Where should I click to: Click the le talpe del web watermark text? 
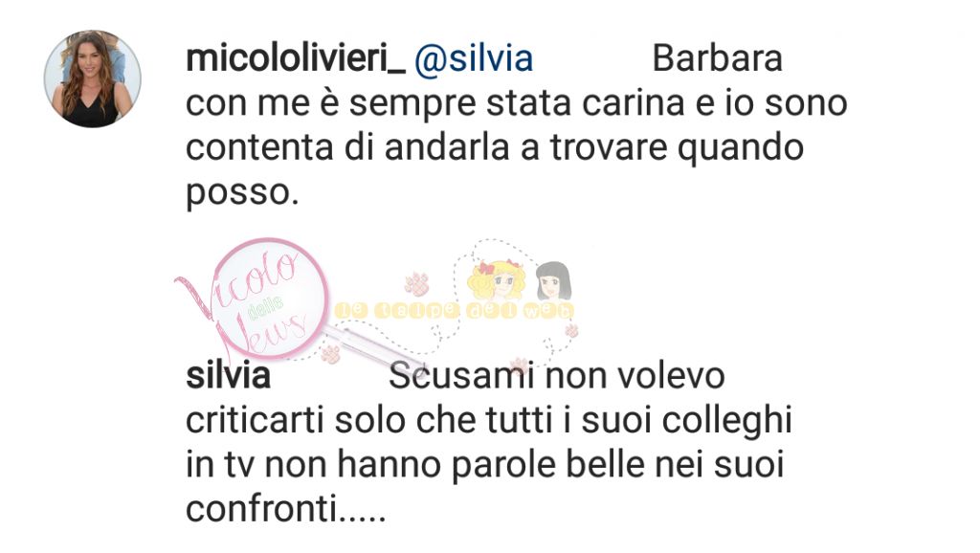[455, 311]
